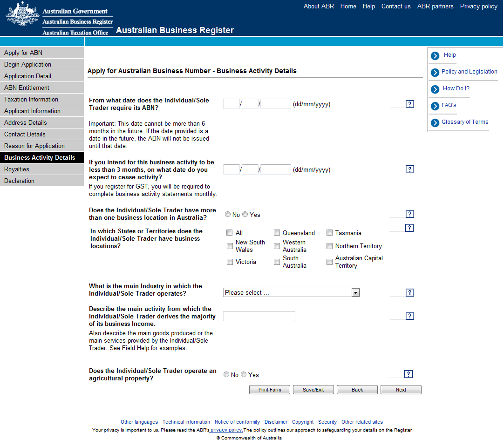This screenshot has height=446, width=504.
Task: Check the Victoria state checkbox
Action: (230, 262)
